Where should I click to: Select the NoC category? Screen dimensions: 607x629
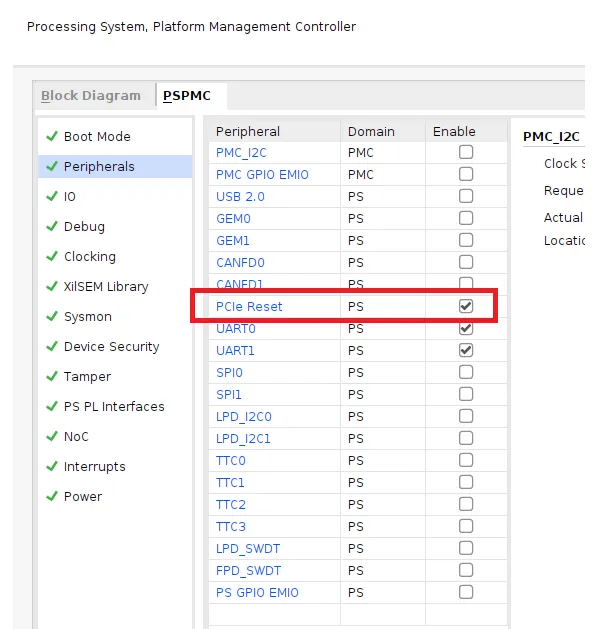pyautogui.click(x=76, y=436)
